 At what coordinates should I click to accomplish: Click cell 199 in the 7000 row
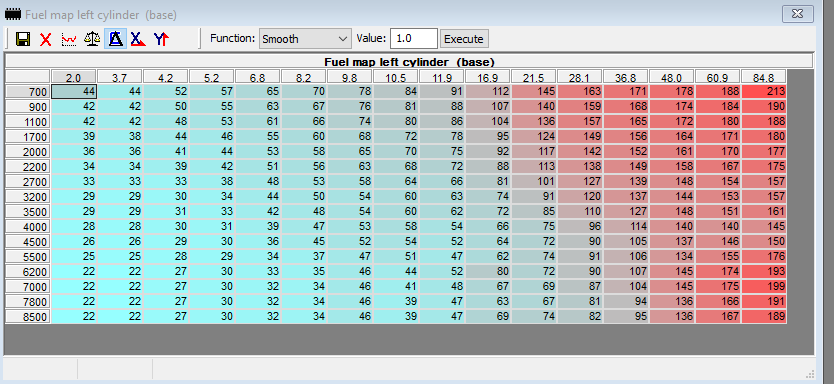[x=764, y=287]
